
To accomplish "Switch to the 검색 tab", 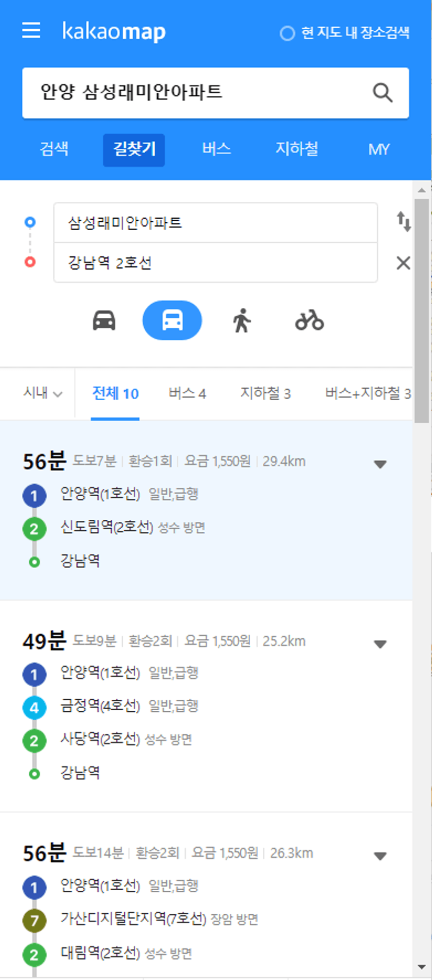I will click(54, 149).
